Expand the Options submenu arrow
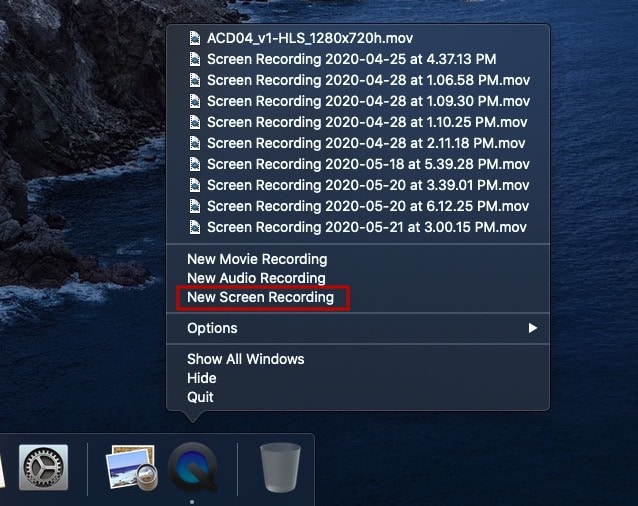Screen dimensions: 638x506 (533, 328)
